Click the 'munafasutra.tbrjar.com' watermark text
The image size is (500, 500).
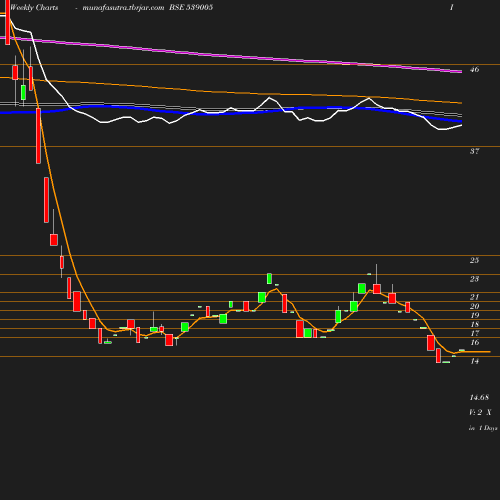(x=123, y=8)
